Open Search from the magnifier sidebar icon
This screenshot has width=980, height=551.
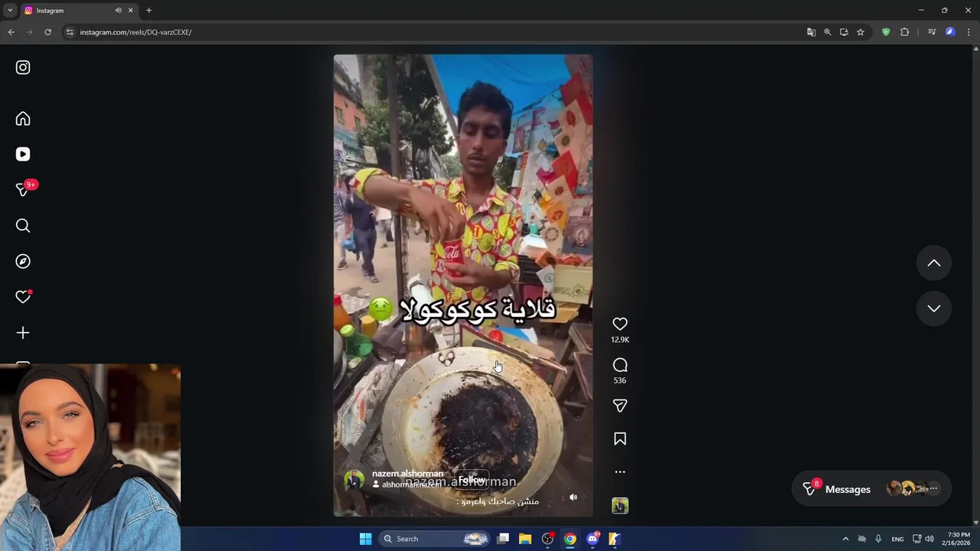(x=23, y=226)
